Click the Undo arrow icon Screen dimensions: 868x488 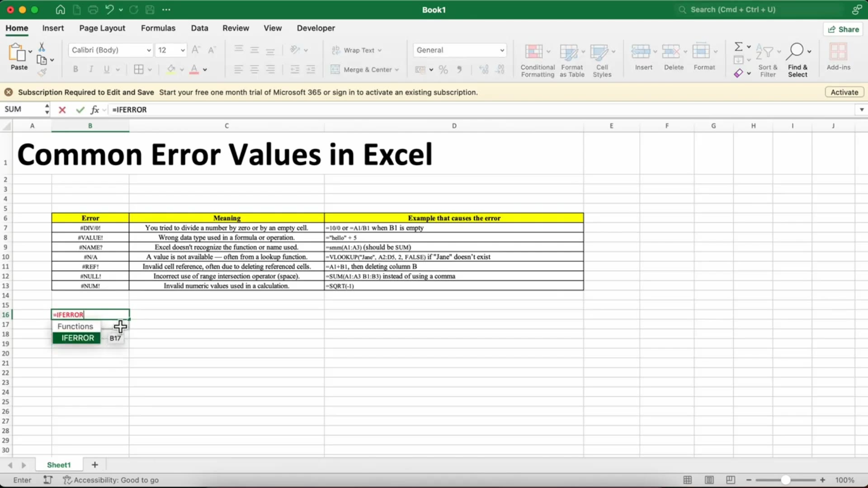[110, 9]
